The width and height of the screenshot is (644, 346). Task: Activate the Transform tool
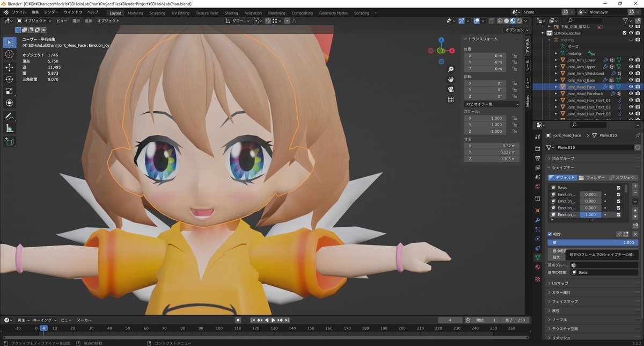tap(10, 103)
